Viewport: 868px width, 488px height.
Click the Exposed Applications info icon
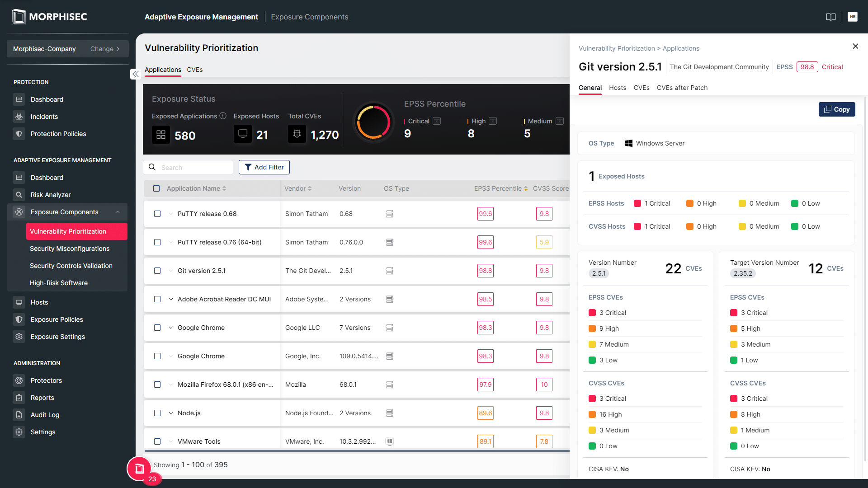[x=223, y=116]
